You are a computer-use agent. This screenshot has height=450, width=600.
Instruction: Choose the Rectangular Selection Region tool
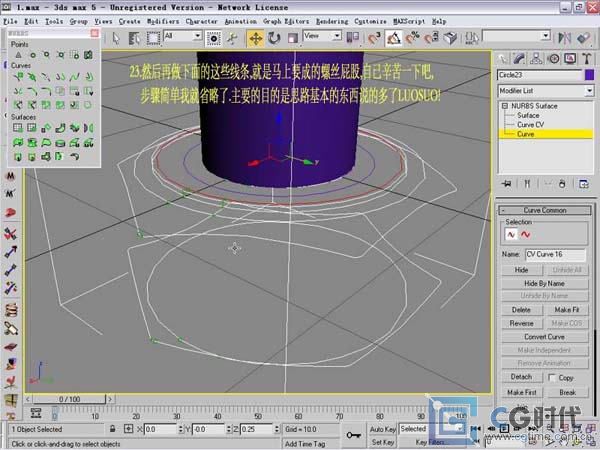[x=153, y=38]
